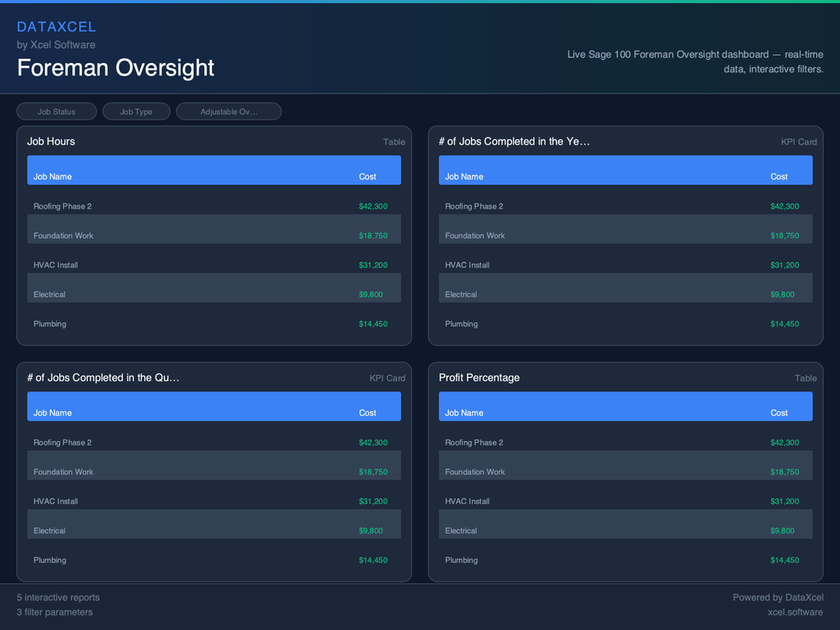
Task: Click the KPI Card badge on yearly jobs report
Action: tap(798, 142)
